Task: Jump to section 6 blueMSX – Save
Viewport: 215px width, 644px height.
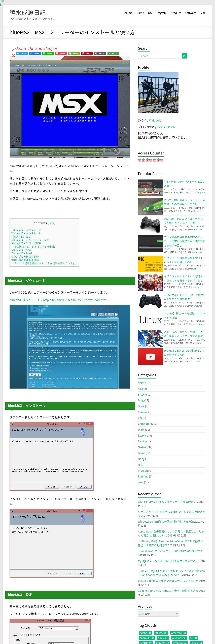Action: [x=22, y=250]
